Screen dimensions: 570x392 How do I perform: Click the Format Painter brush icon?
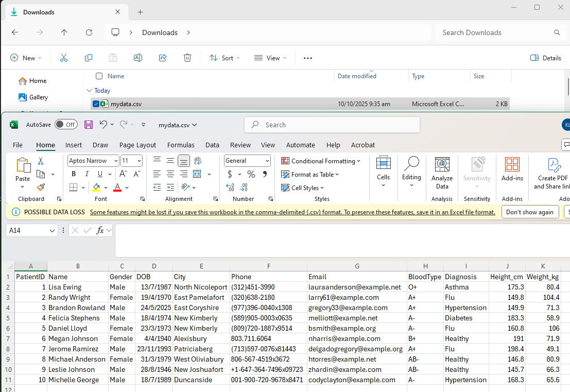pyautogui.click(x=41, y=188)
